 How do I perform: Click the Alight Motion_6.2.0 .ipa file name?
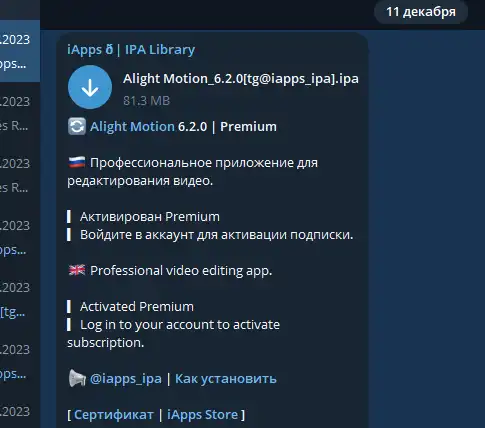tap(241, 79)
